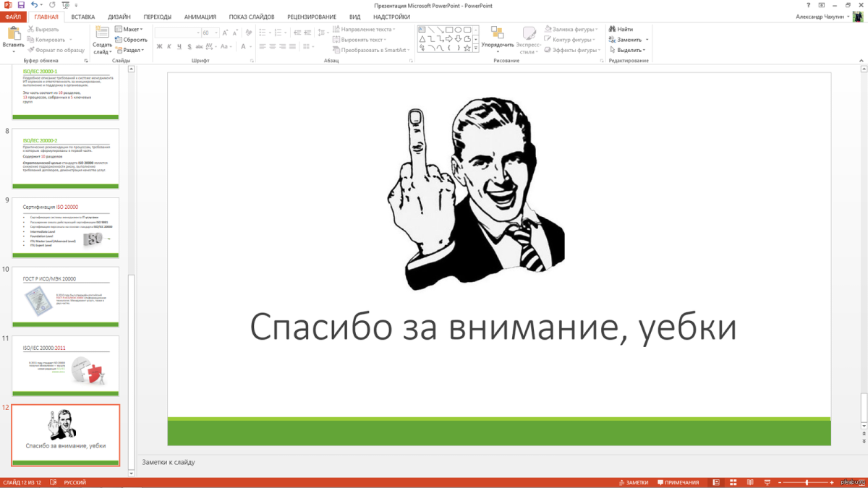Apply italic formatting to text
This screenshot has width=868, height=488.
(x=169, y=46)
